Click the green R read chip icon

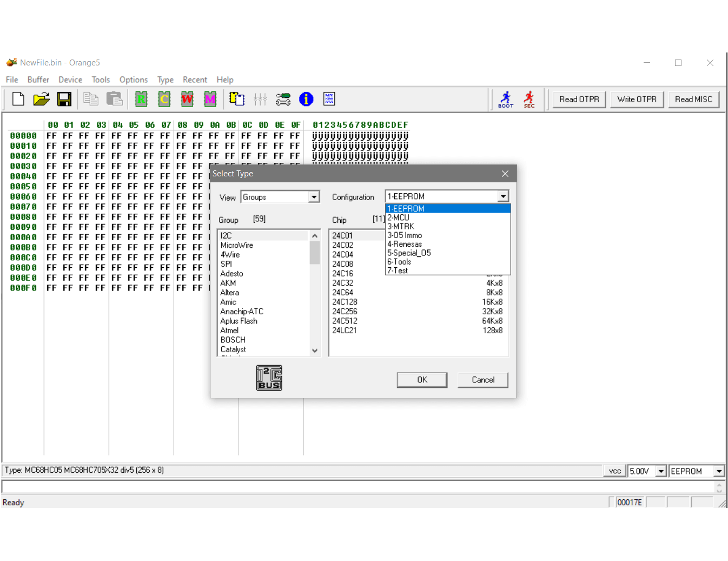(141, 99)
